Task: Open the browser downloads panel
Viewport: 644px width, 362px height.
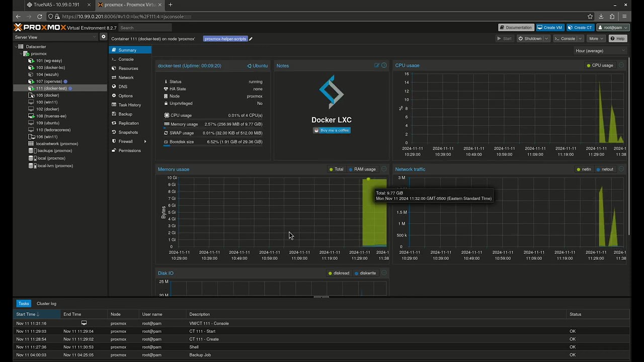Action: pos(601,17)
